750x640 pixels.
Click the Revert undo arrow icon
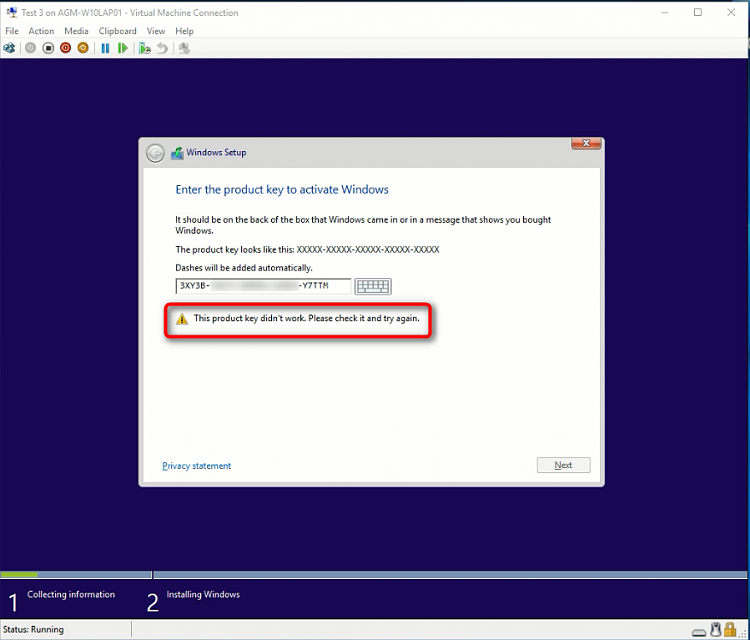pyautogui.click(x=163, y=48)
